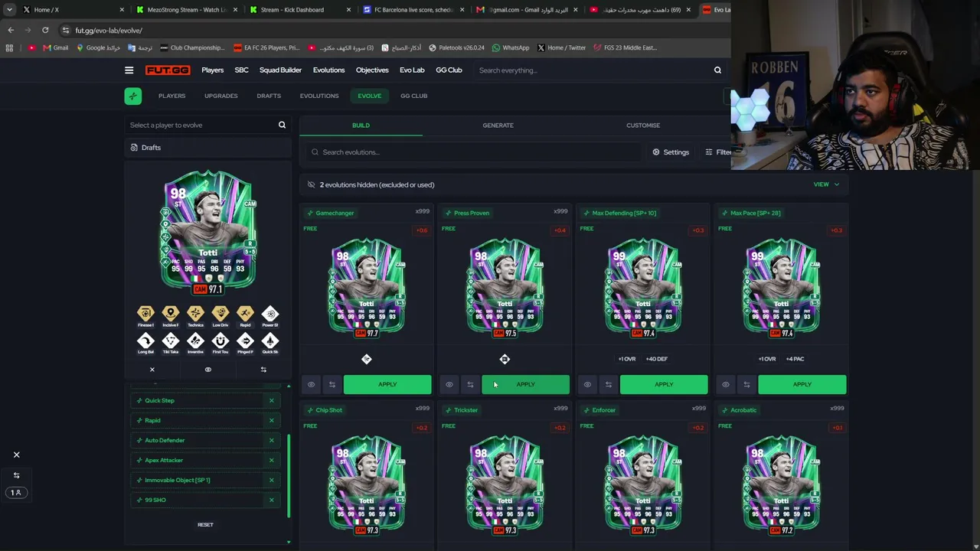Toggle the eye preview on the Max Defending card
Viewport: 980px width, 551px height.
click(587, 384)
